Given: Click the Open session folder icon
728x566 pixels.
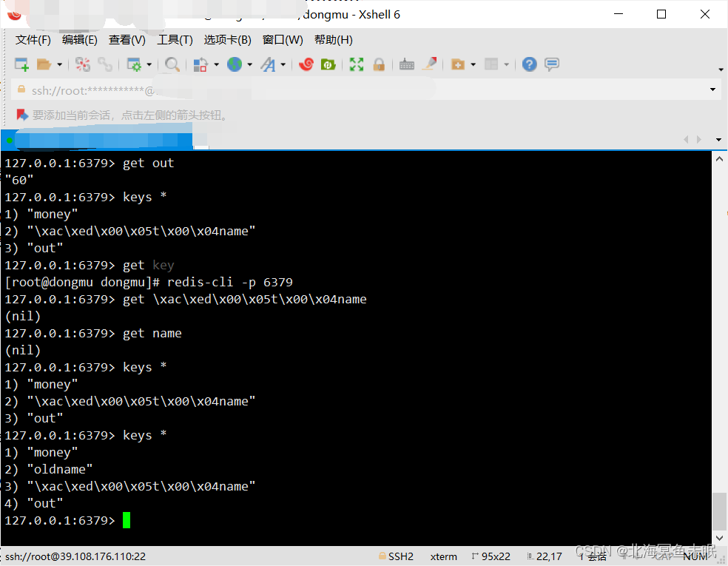Looking at the screenshot, I should (x=44, y=64).
